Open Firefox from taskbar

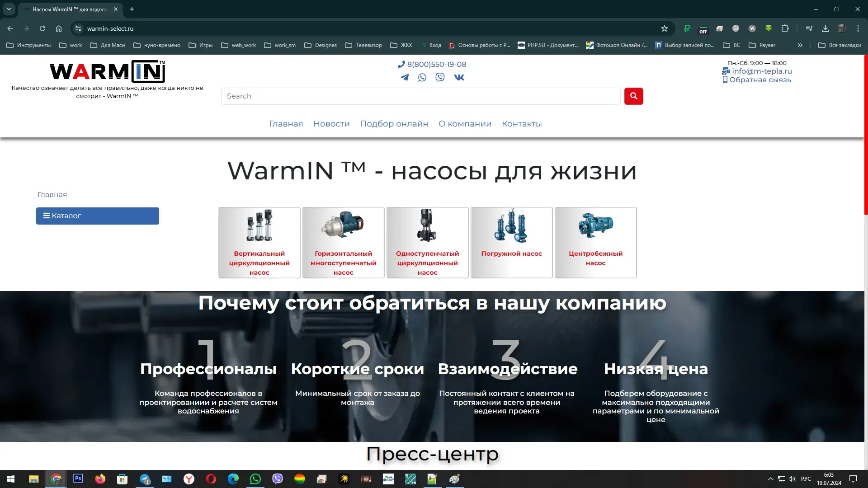(x=100, y=479)
